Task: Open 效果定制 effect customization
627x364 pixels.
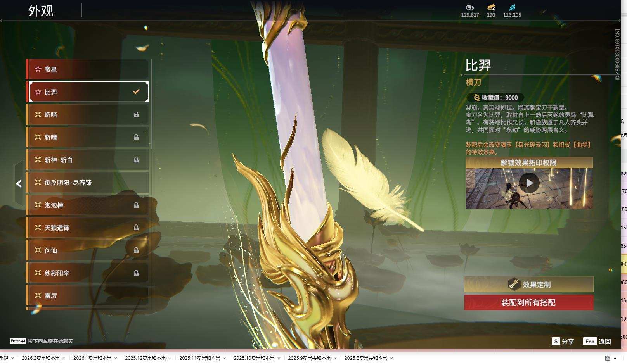Action: pyautogui.click(x=529, y=284)
